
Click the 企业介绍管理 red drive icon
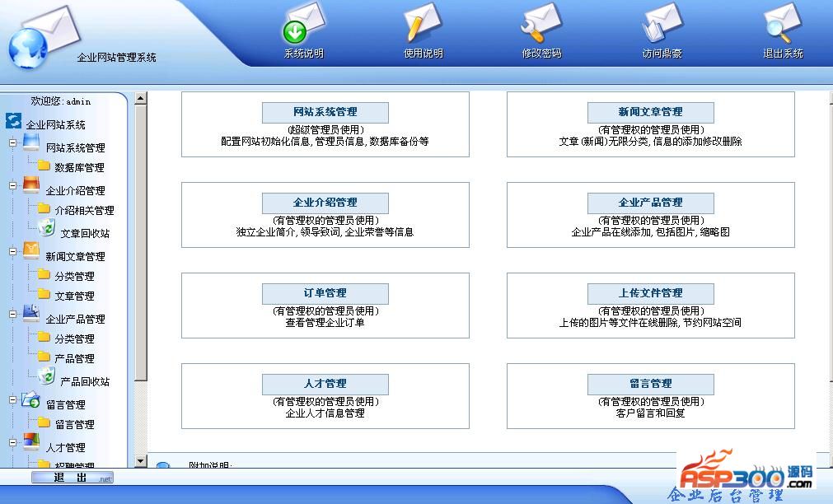pyautogui.click(x=31, y=186)
